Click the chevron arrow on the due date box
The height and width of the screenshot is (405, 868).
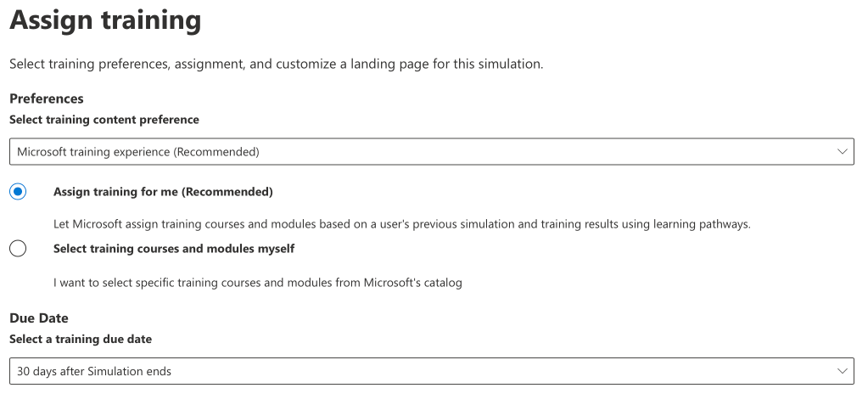[843, 371]
